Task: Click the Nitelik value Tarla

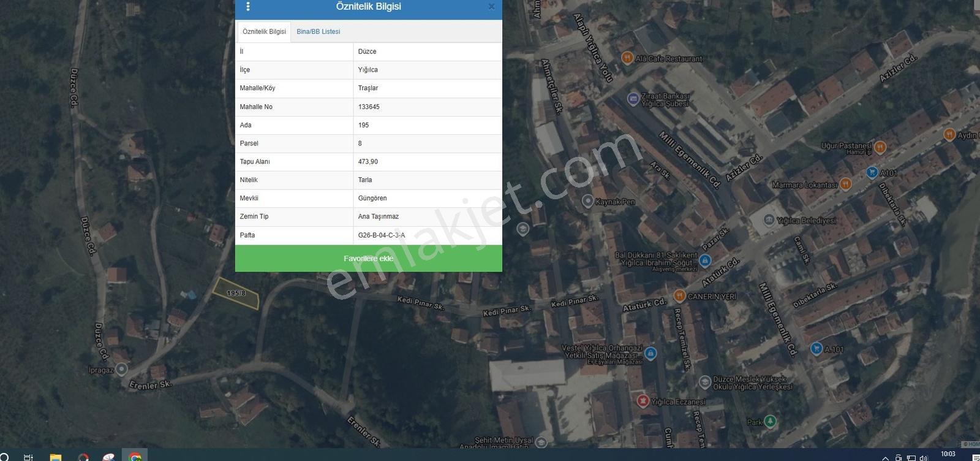Action: [x=365, y=180]
